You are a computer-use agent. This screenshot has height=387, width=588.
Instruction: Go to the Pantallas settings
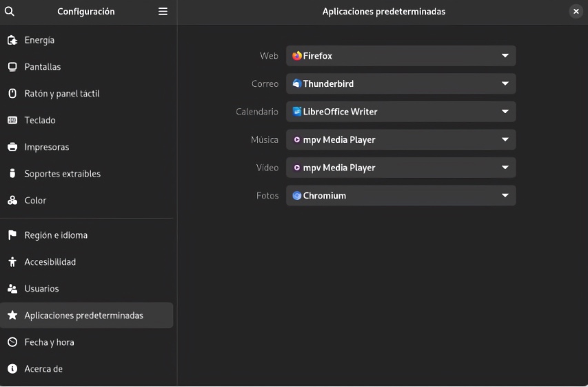87,67
